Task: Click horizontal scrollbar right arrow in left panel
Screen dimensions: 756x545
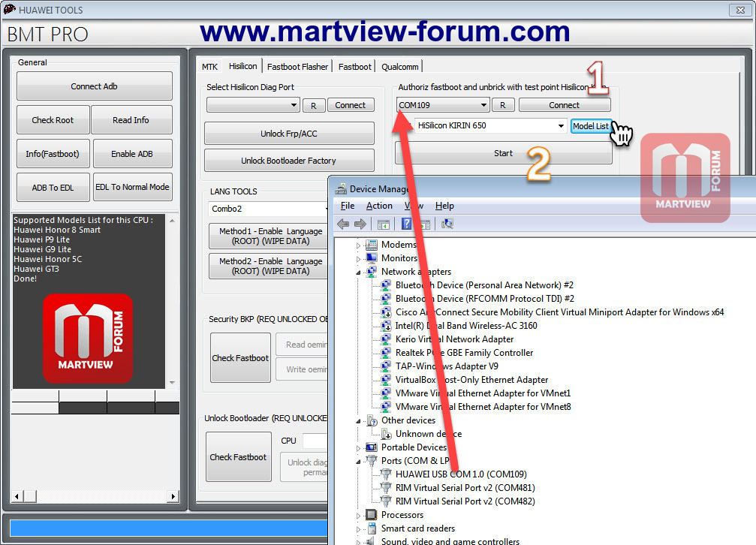Action: pyautogui.click(x=173, y=495)
